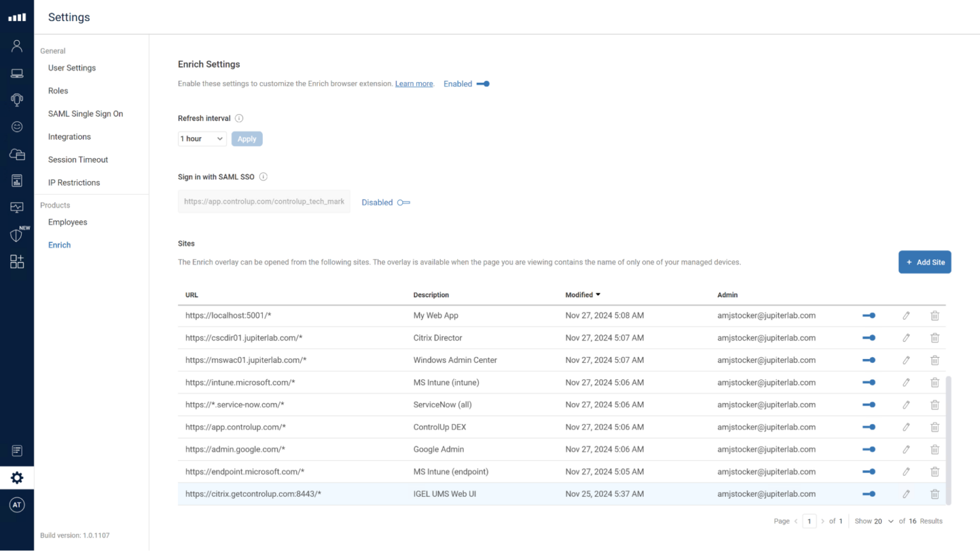The image size is (980, 551).
Task: Delete the Google Admin site entry
Action: pyautogui.click(x=935, y=449)
